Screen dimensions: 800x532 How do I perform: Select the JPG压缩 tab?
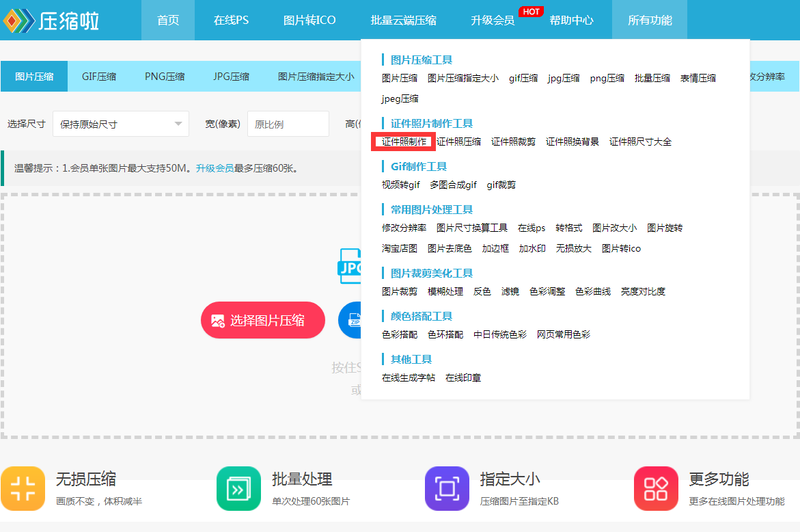[x=231, y=77]
